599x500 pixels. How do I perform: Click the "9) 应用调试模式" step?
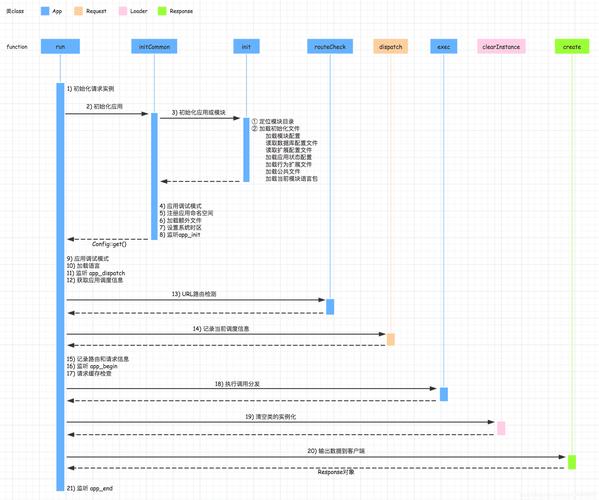88,259
